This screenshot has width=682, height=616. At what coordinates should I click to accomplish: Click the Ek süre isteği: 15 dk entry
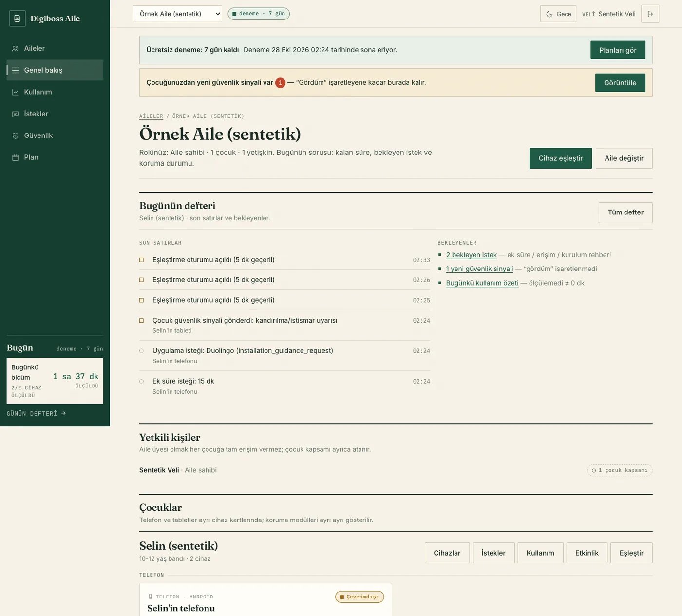coord(284,386)
